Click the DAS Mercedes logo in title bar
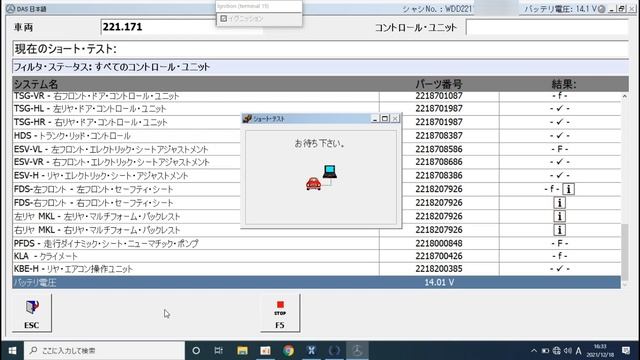The height and width of the screenshot is (360, 640). (10, 9)
